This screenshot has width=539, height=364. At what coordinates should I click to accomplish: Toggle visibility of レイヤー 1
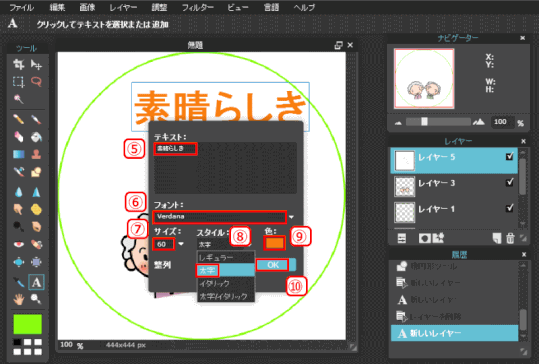[509, 208]
